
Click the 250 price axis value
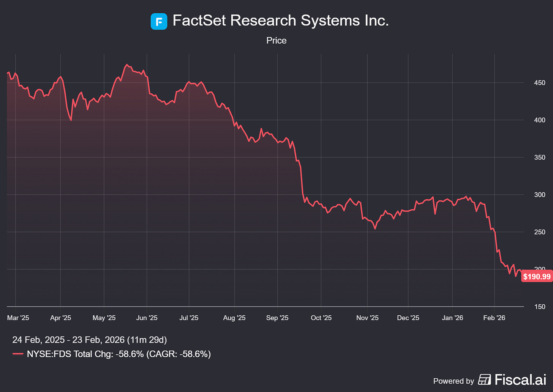pos(540,232)
